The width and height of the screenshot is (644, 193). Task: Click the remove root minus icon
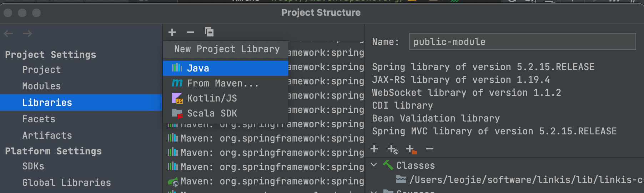pyautogui.click(x=430, y=149)
